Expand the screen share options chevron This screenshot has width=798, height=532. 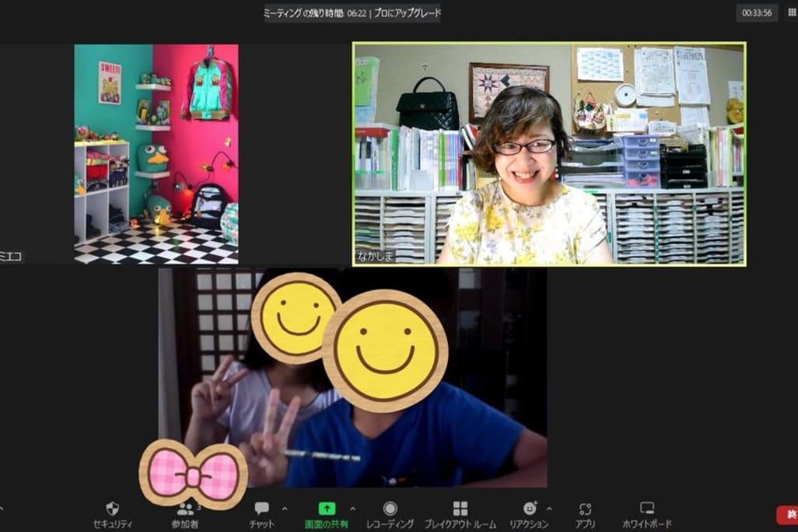point(352,509)
